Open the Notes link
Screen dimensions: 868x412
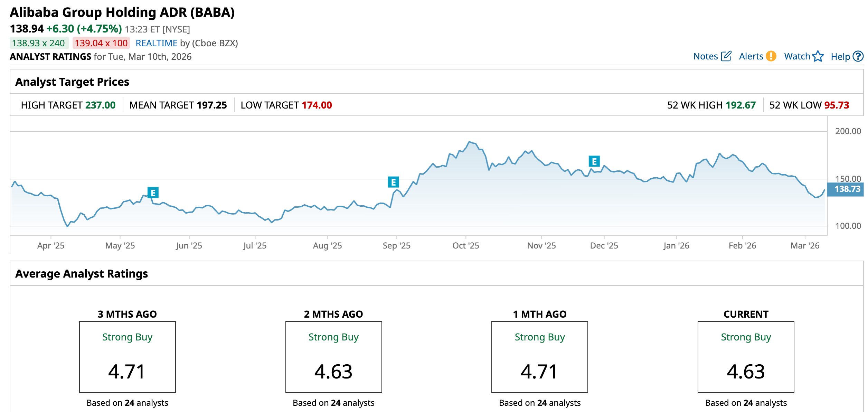click(705, 56)
